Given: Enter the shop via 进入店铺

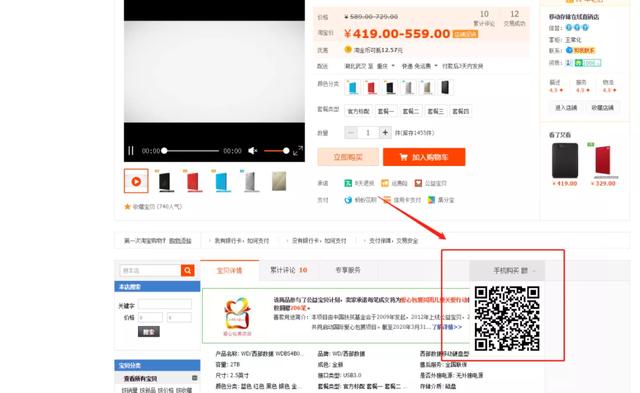Looking at the screenshot, I should point(566,108).
